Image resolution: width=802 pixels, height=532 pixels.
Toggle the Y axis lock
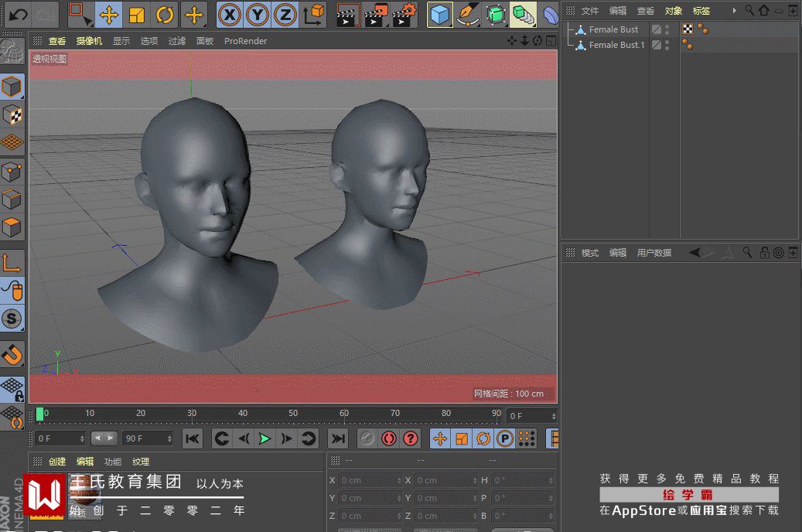257,15
